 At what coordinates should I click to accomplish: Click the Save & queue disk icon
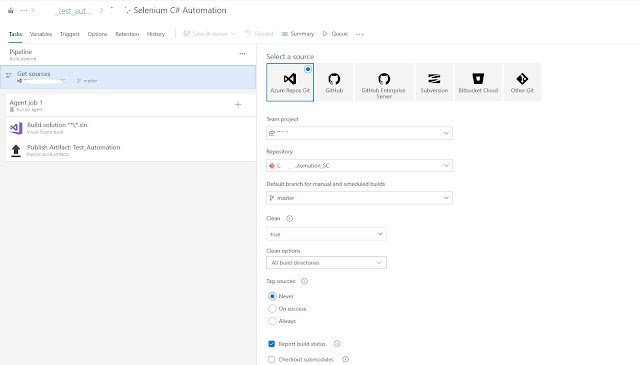(x=187, y=34)
